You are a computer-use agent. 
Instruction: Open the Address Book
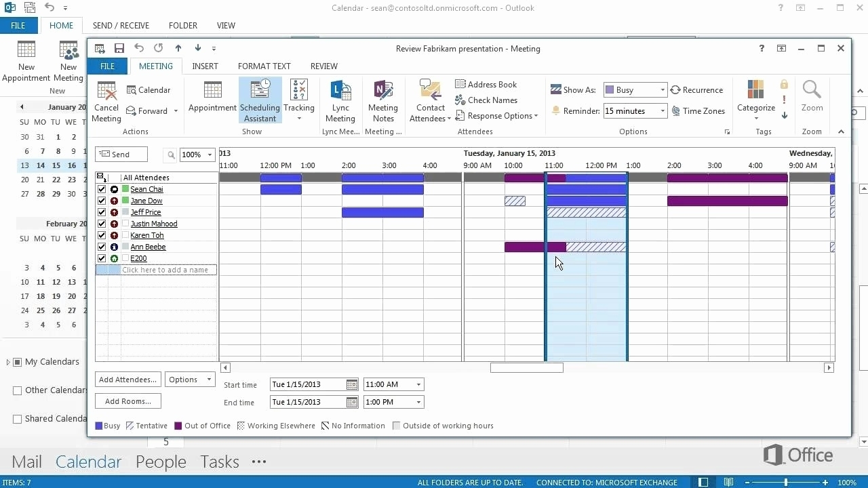coord(486,84)
